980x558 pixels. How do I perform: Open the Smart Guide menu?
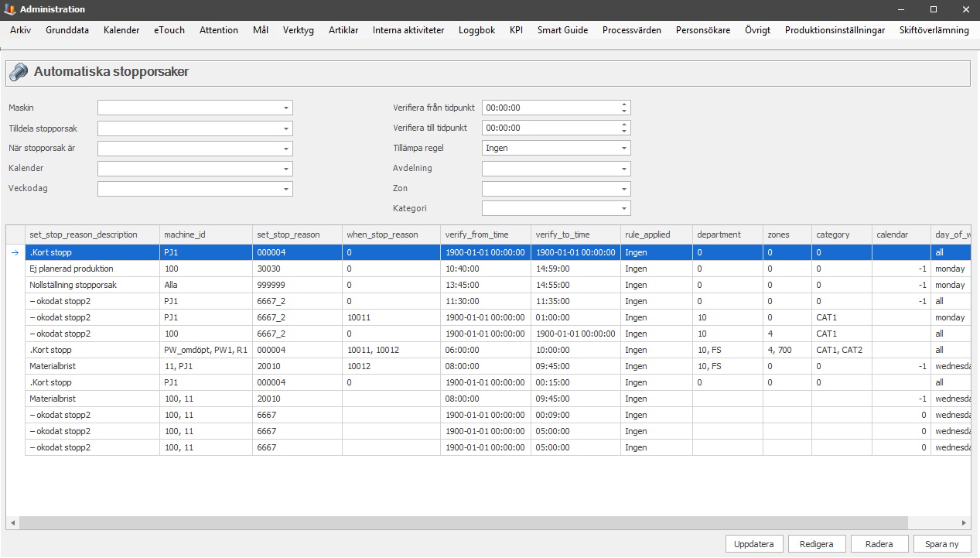[562, 30]
